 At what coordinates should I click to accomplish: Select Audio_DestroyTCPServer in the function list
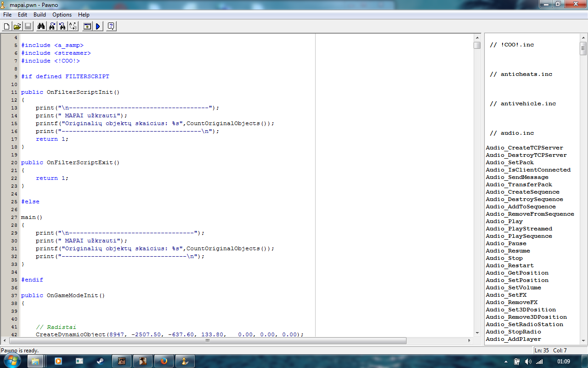point(526,155)
